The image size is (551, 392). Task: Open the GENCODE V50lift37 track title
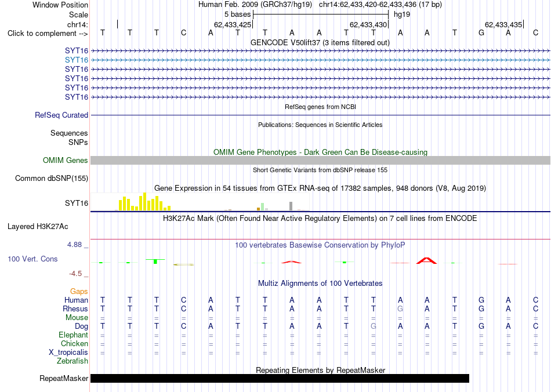[x=320, y=42]
